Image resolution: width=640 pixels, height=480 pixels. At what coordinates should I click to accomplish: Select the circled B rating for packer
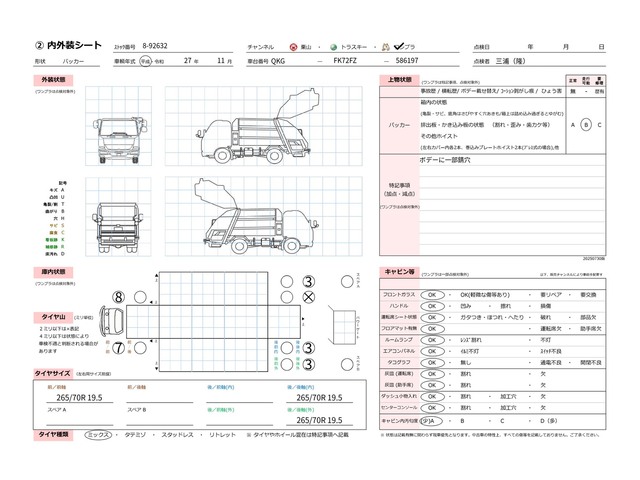[x=586, y=124]
